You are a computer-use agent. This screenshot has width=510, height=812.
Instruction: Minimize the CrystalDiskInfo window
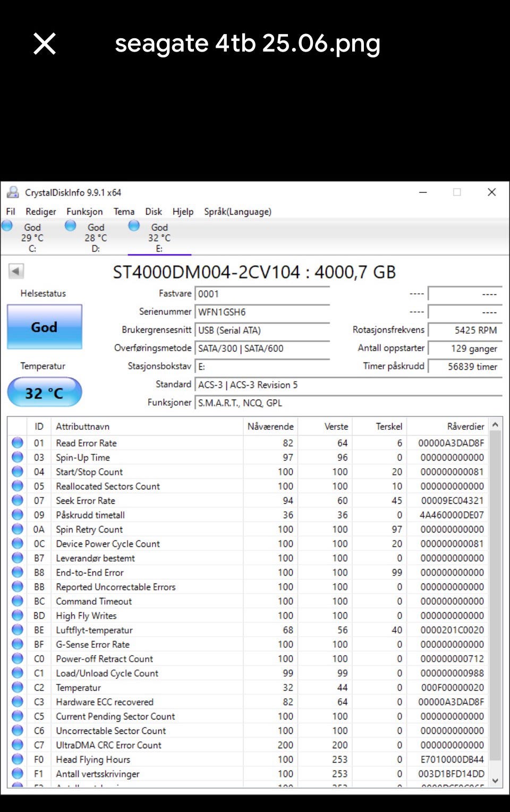[423, 192]
